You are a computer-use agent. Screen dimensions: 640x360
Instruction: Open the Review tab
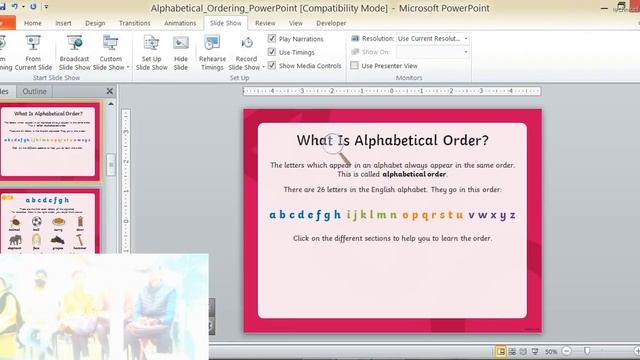click(x=265, y=23)
